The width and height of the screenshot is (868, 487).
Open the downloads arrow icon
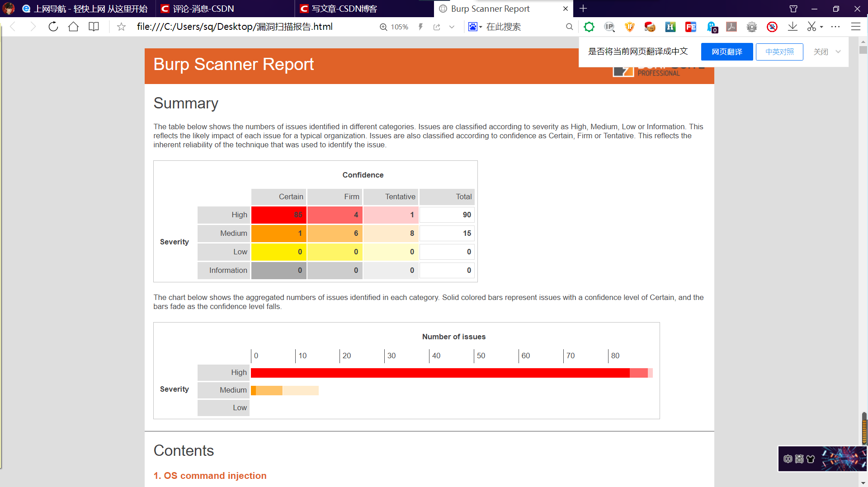[793, 27]
